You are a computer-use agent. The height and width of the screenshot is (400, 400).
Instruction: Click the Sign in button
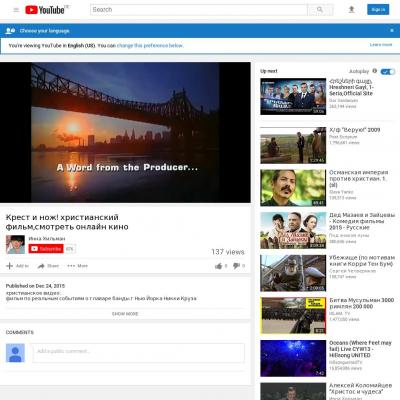(378, 10)
